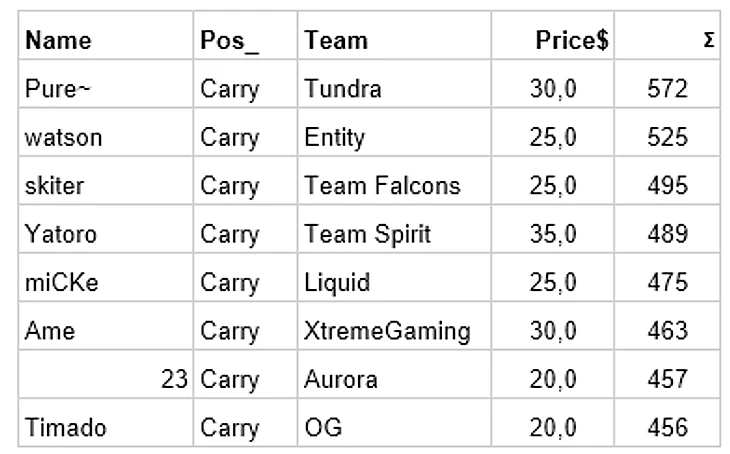Image resolution: width=730 pixels, height=454 pixels.
Task: Select the Yatoro name cell
Action: [106, 230]
